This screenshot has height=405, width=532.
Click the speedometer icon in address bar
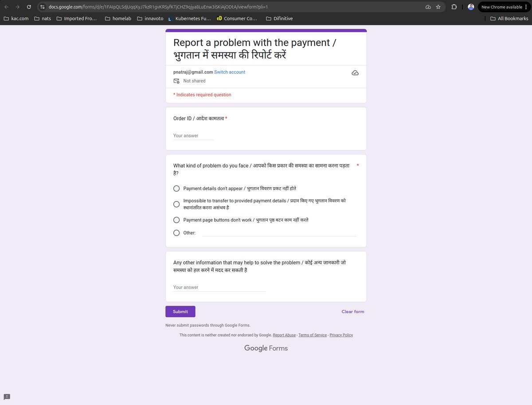coord(428,7)
